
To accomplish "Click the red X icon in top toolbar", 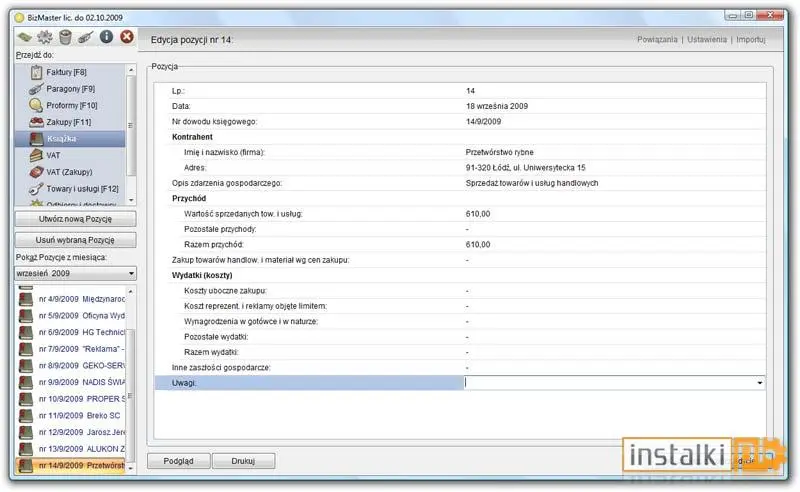I will tap(127, 37).
